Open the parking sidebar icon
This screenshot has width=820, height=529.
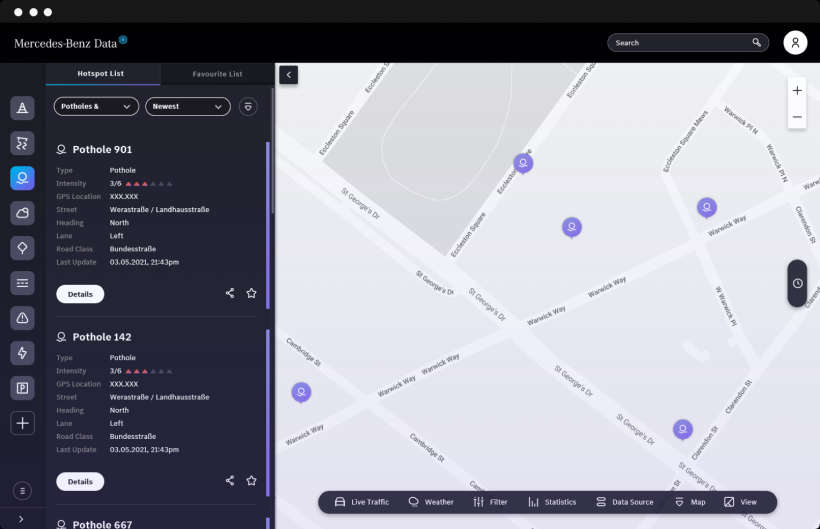tap(22, 388)
